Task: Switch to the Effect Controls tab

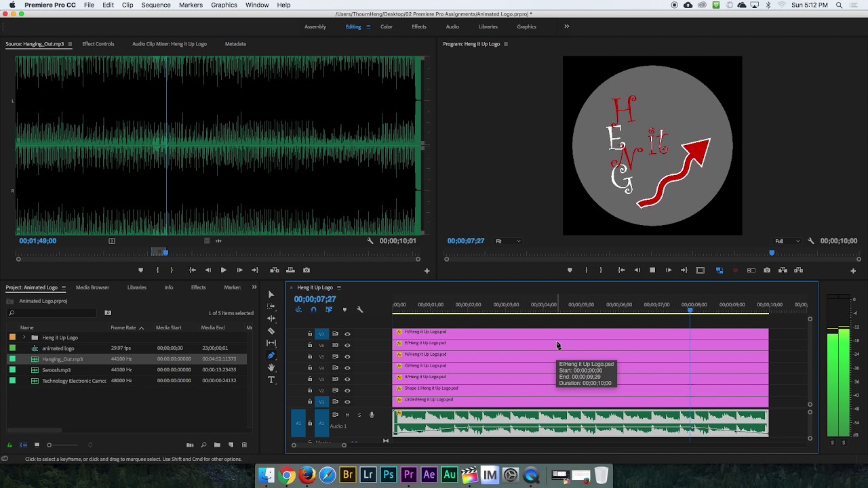Action: coord(98,44)
